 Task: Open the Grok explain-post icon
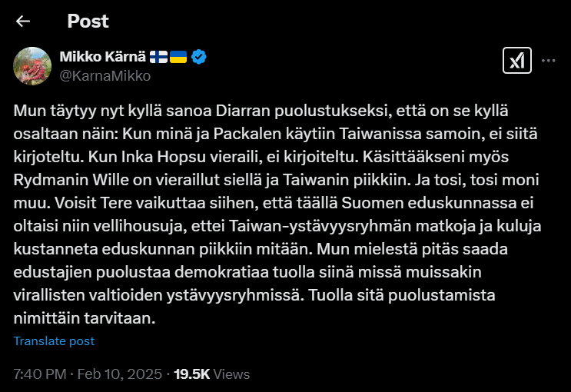516,60
